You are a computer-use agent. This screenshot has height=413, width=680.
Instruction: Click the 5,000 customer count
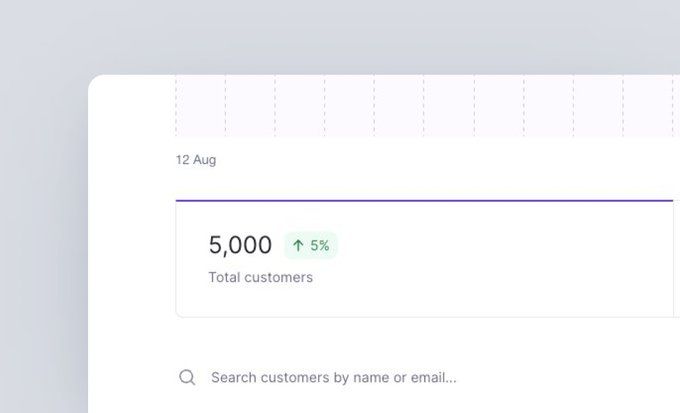point(240,245)
